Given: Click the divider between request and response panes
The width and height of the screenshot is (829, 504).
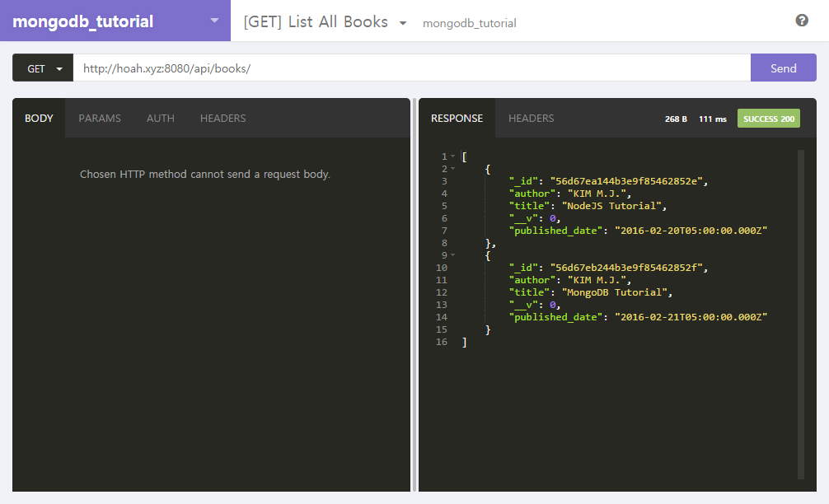Looking at the screenshot, I should click(414, 295).
